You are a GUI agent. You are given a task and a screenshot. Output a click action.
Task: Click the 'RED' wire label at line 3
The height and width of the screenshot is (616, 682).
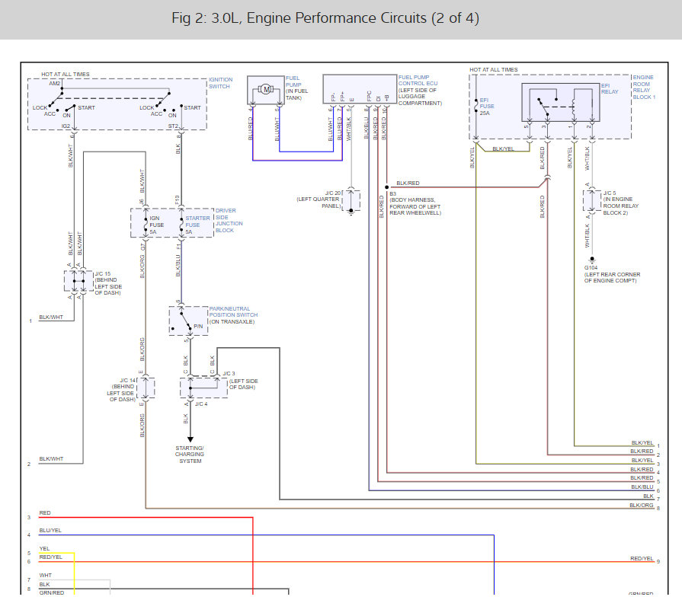tap(45, 513)
